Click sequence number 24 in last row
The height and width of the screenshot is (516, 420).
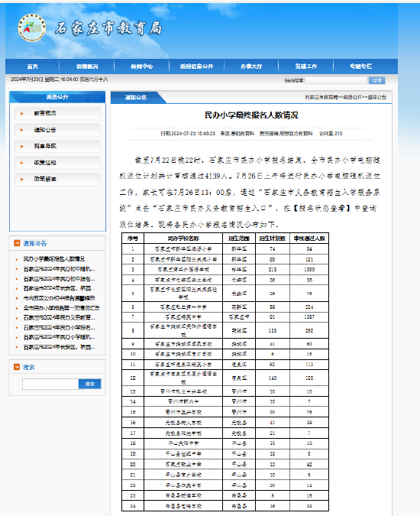[133, 506]
